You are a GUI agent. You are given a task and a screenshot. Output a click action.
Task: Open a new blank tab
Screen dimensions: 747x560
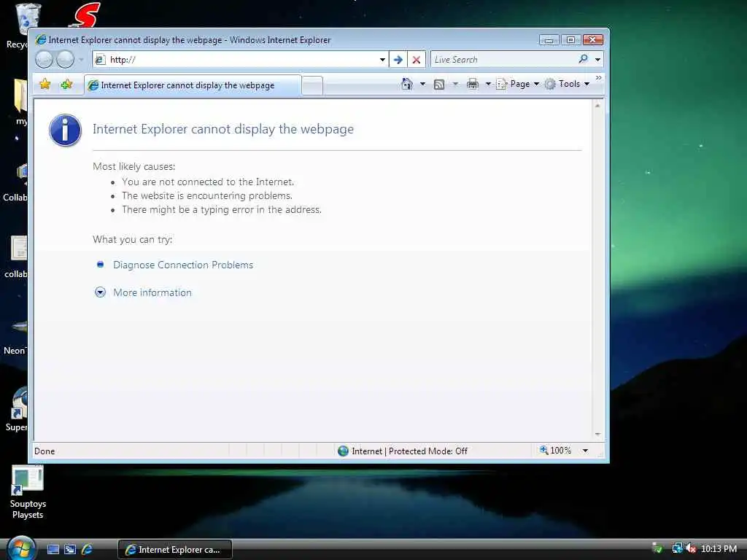pyautogui.click(x=312, y=86)
